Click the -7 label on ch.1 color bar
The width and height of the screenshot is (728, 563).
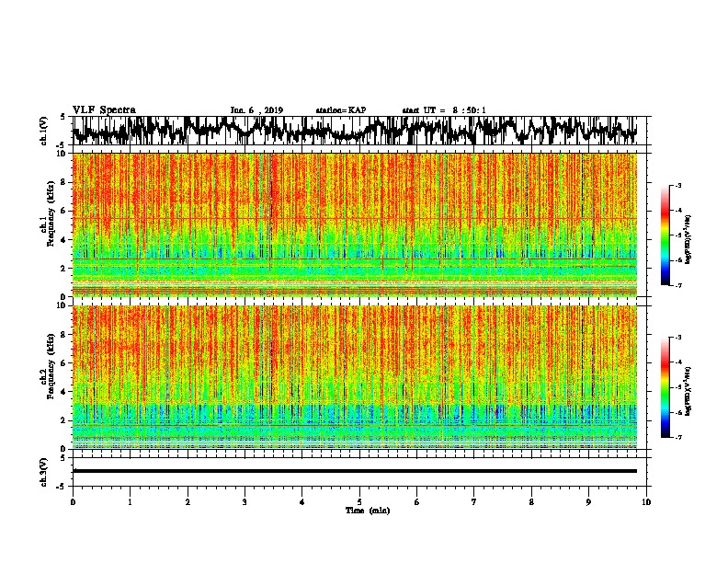coord(678,285)
